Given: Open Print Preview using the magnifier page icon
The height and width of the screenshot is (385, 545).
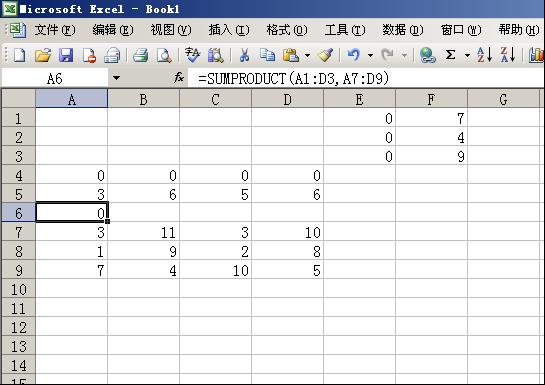Looking at the screenshot, I should point(164,55).
